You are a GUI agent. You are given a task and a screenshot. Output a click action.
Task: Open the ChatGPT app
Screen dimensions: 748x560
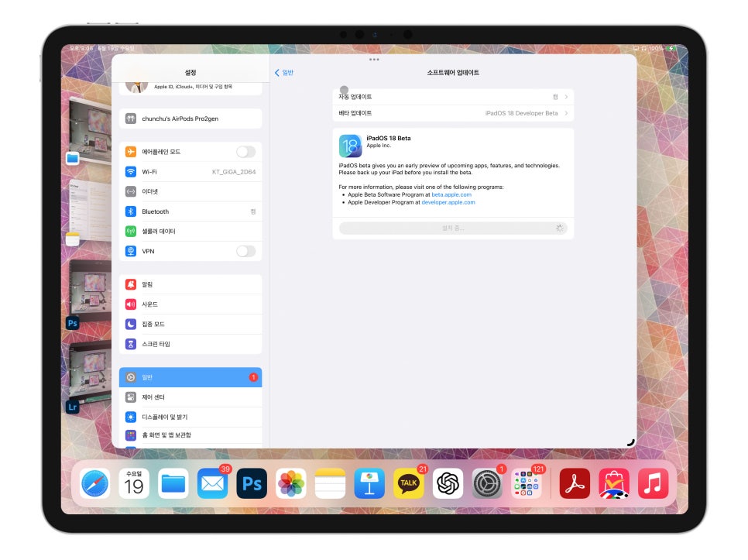coord(448,483)
